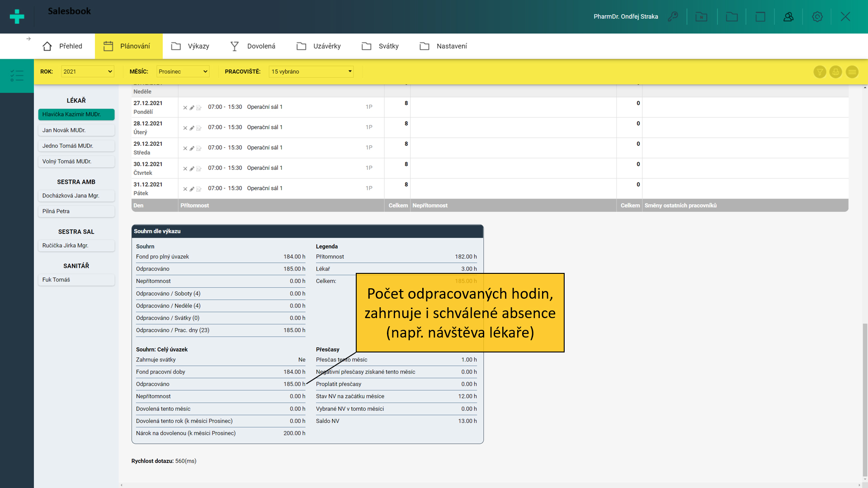Select Docházková Jana Mgr. nurse
The image size is (868, 488).
pyautogui.click(x=76, y=196)
